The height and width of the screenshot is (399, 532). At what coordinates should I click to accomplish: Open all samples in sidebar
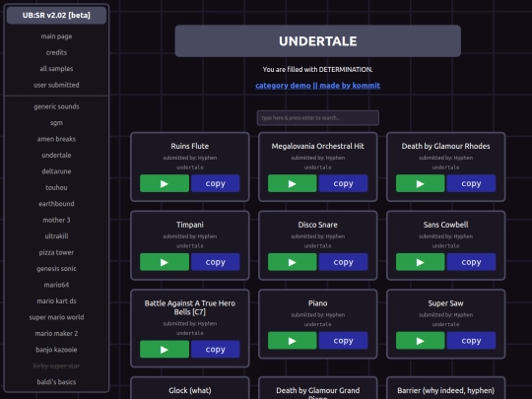pos(56,69)
